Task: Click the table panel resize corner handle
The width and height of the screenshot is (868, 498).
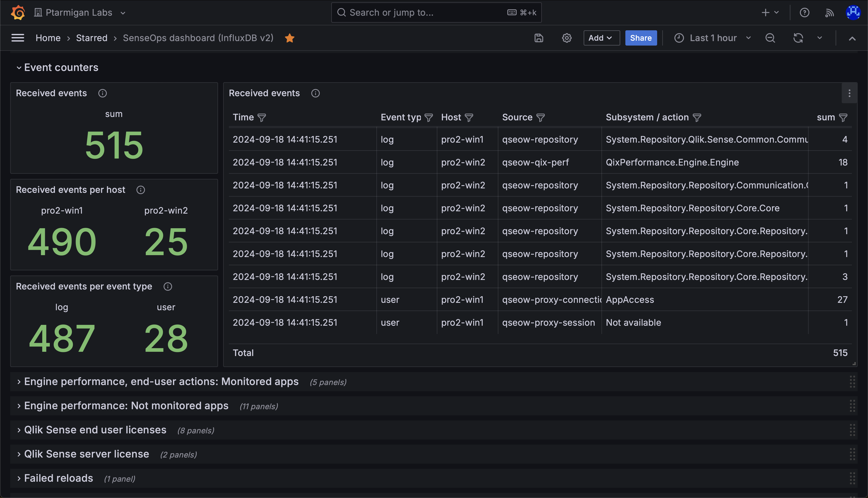Action: (854, 364)
